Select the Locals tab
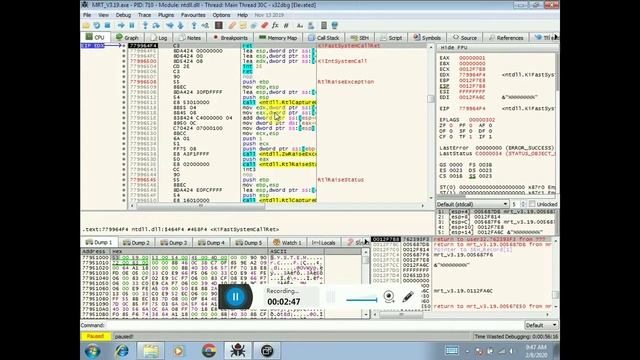The height and width of the screenshot is (360, 640). [323, 242]
